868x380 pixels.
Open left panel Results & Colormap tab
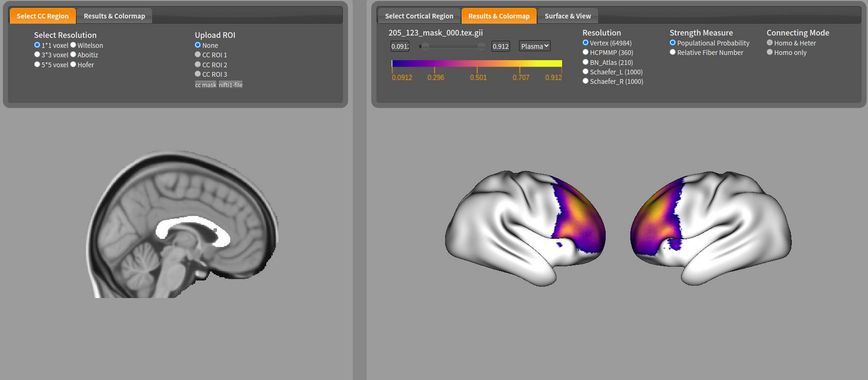114,16
